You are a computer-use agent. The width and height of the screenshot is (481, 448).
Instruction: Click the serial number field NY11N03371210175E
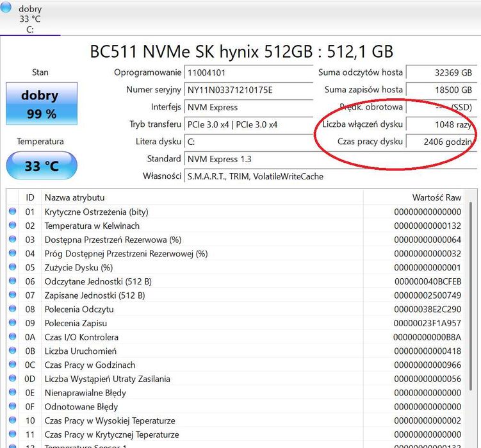pyautogui.click(x=249, y=90)
